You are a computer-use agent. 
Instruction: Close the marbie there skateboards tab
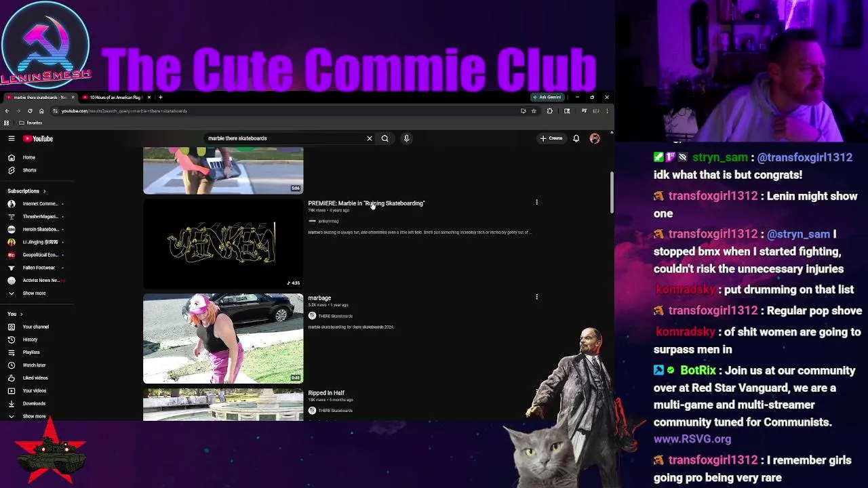click(x=73, y=98)
